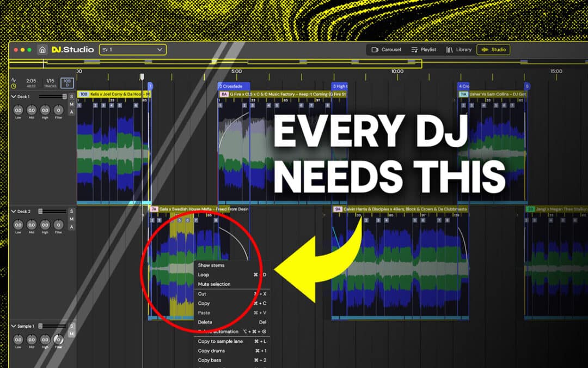Select the 3 High transition marker
Image resolution: width=588 pixels, height=368 pixels.
point(339,86)
